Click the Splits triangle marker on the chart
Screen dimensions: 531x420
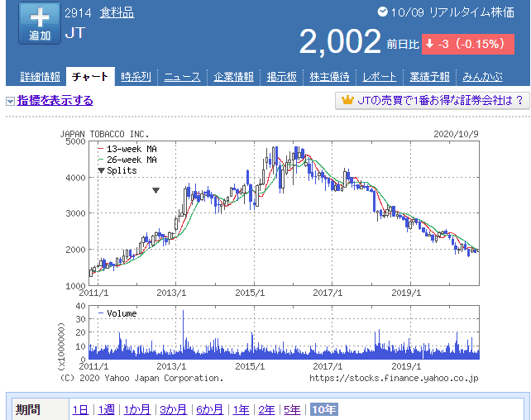pyautogui.click(x=155, y=190)
